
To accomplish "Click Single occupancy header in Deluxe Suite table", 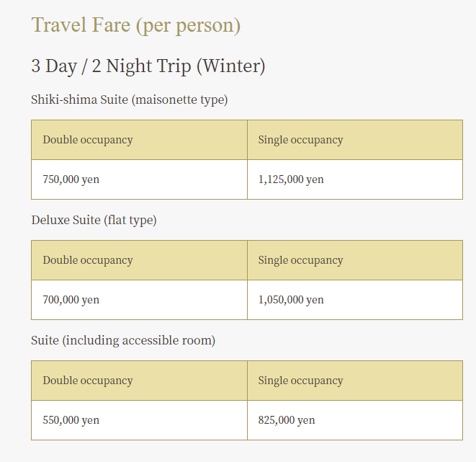I will pyautogui.click(x=355, y=260).
